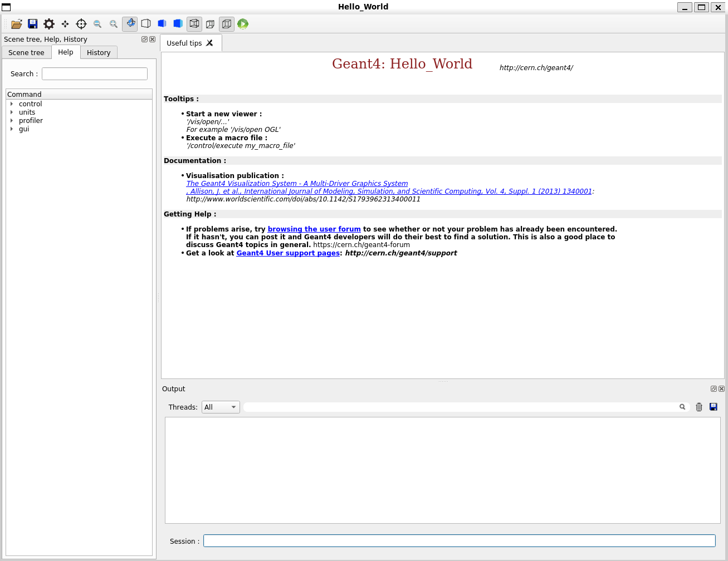This screenshot has height=561, width=728.
Task: Open the History tab
Action: tap(99, 52)
